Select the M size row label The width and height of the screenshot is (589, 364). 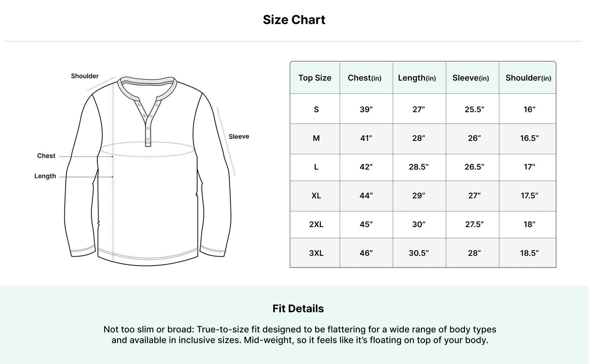click(x=316, y=138)
